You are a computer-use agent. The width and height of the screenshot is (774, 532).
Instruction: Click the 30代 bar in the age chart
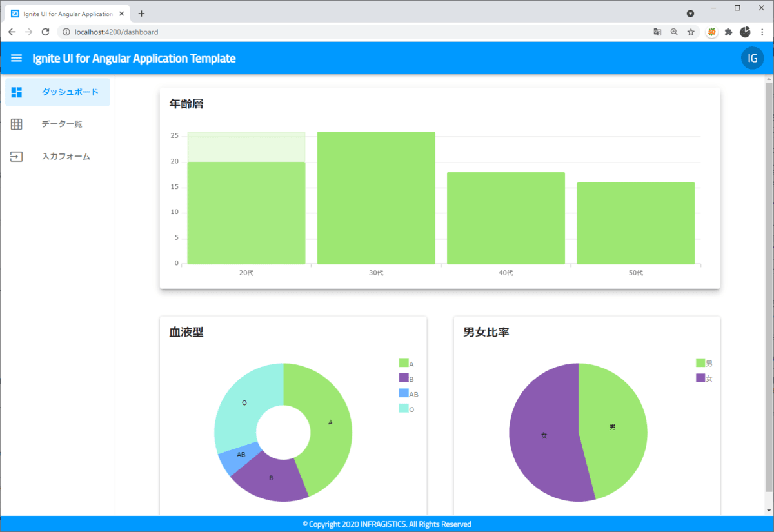376,198
